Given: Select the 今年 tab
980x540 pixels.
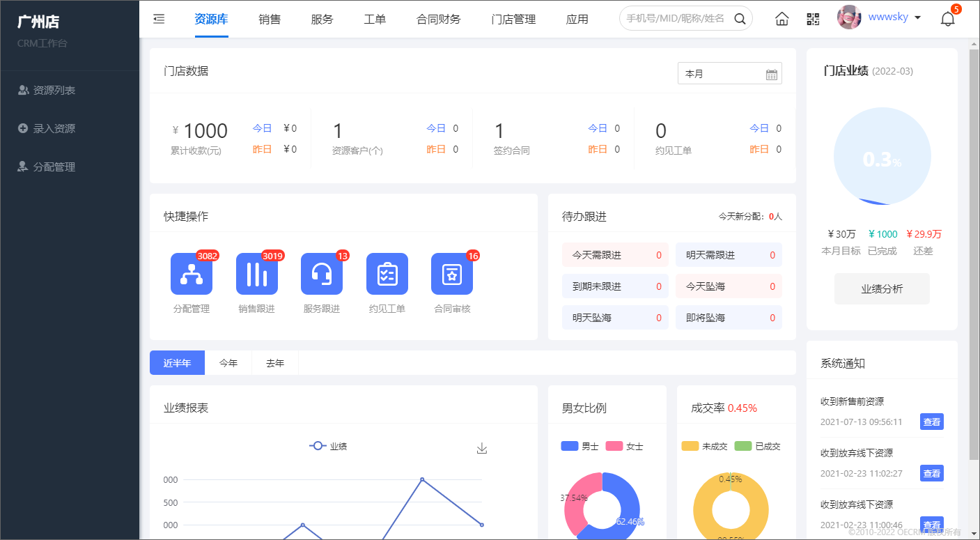Looking at the screenshot, I should [228, 363].
